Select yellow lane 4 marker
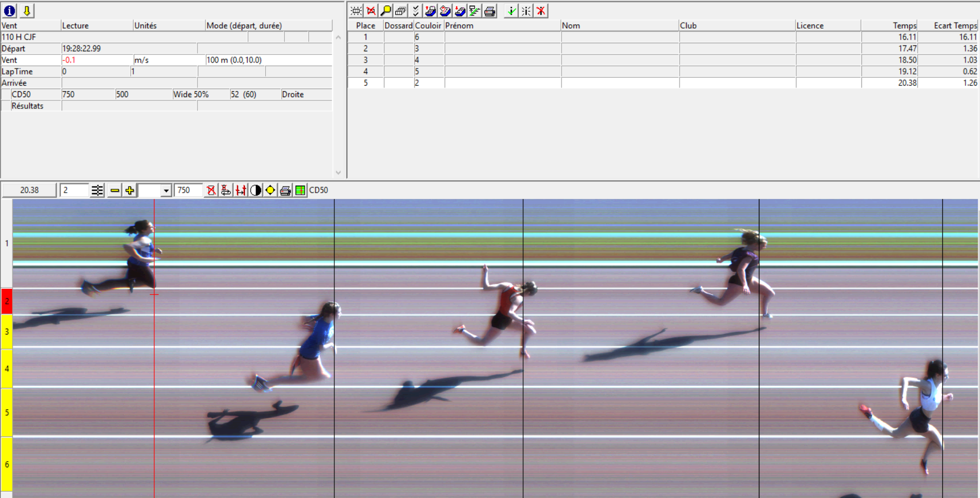The height and width of the screenshot is (498, 980). pos(6,369)
